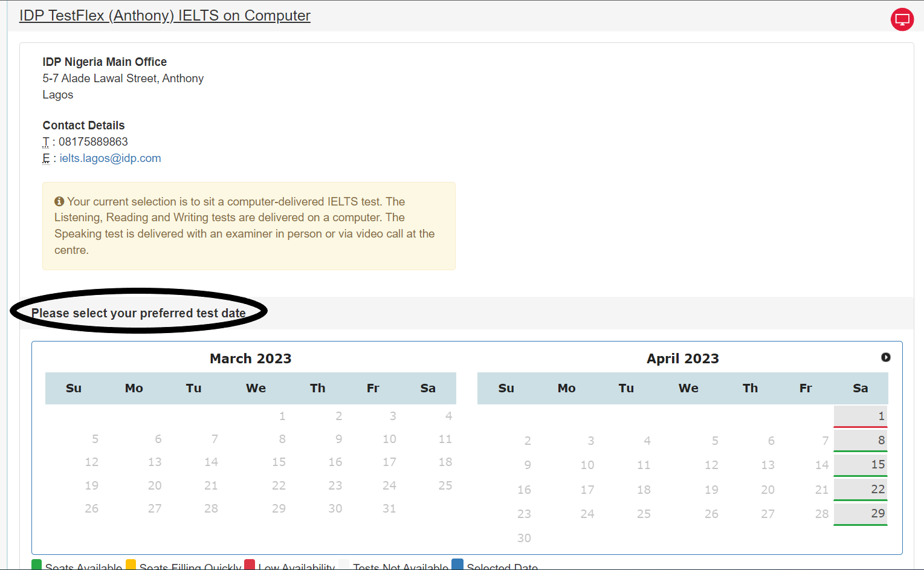Click the E email abbreviation label

47,158
